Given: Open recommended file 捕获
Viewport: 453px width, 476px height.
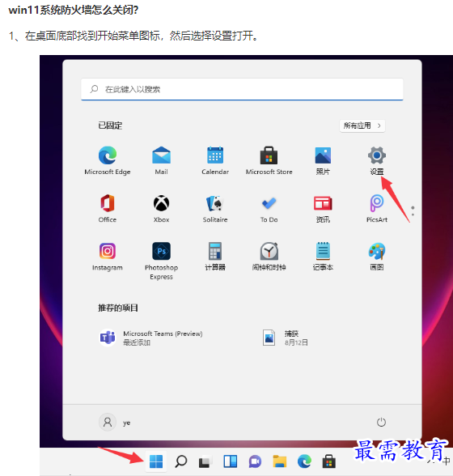Looking at the screenshot, I should [285, 338].
